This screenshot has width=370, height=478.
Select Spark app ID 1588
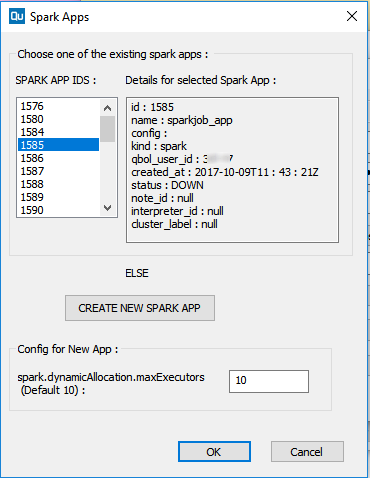point(58,184)
